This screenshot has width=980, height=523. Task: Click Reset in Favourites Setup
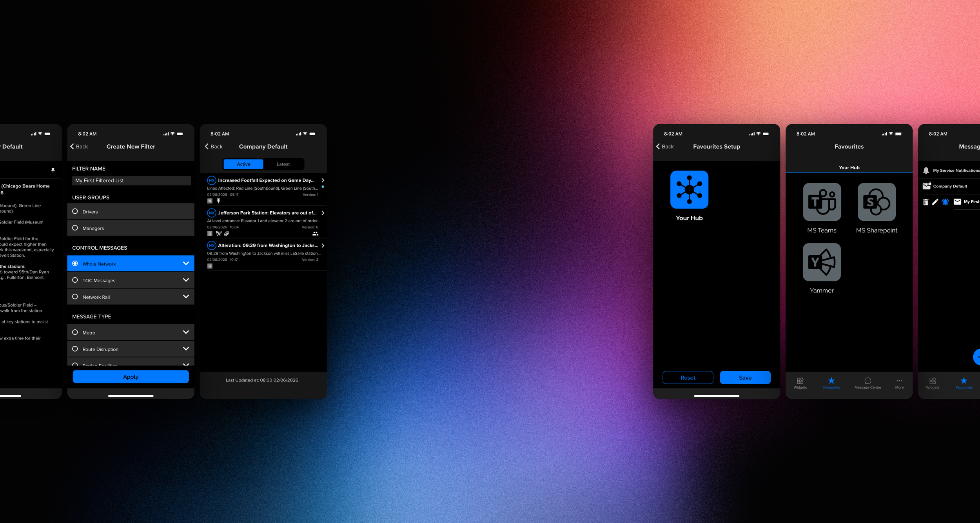pyautogui.click(x=688, y=378)
